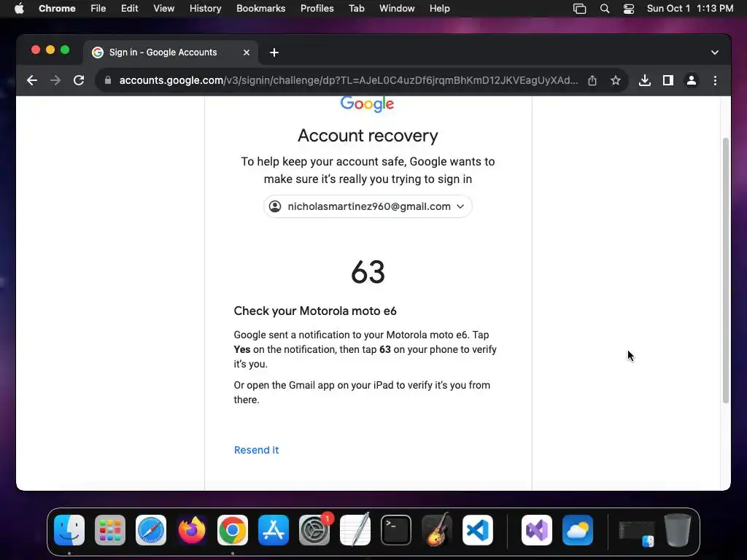Open the Bookmarks menu

point(260,9)
